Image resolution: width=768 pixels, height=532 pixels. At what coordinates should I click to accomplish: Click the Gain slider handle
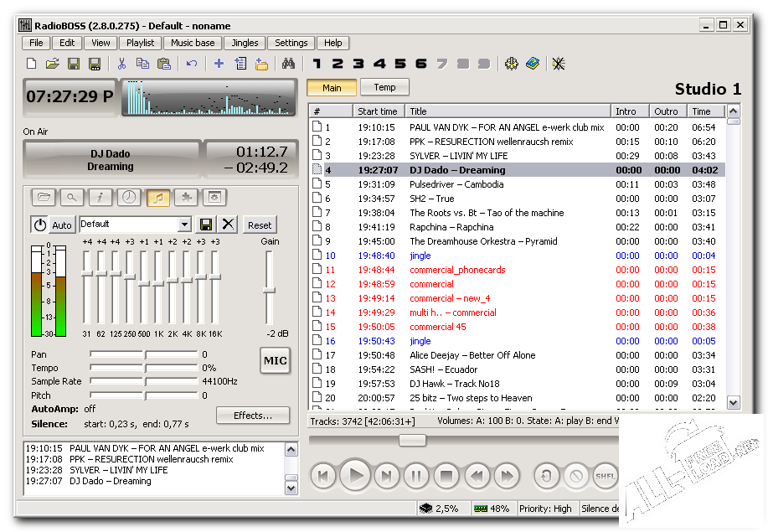[x=269, y=290]
